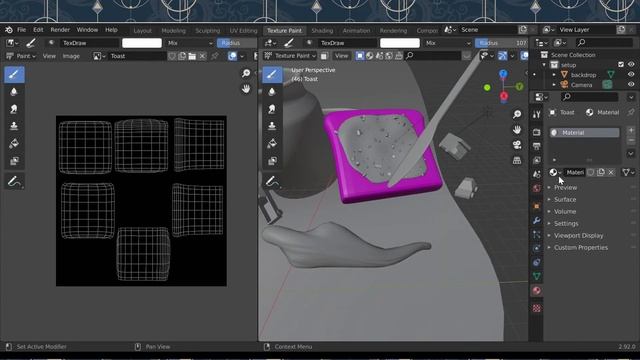The width and height of the screenshot is (640, 360).
Task: Open Modifier properties wrench tab
Action: [536, 221]
